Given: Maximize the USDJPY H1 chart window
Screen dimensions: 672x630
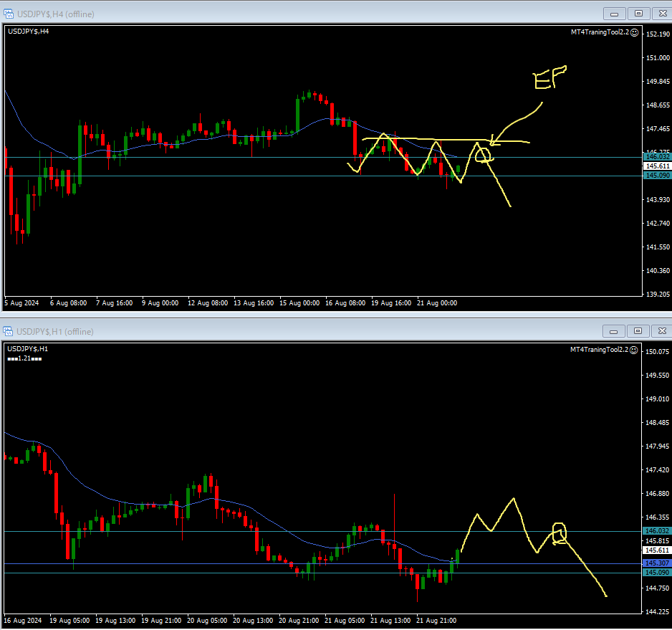Looking at the screenshot, I should coord(638,330).
